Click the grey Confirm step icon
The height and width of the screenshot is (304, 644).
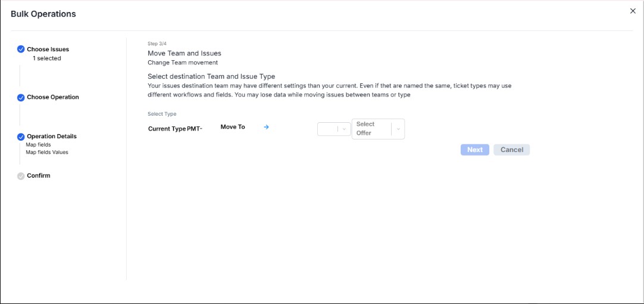(21, 176)
